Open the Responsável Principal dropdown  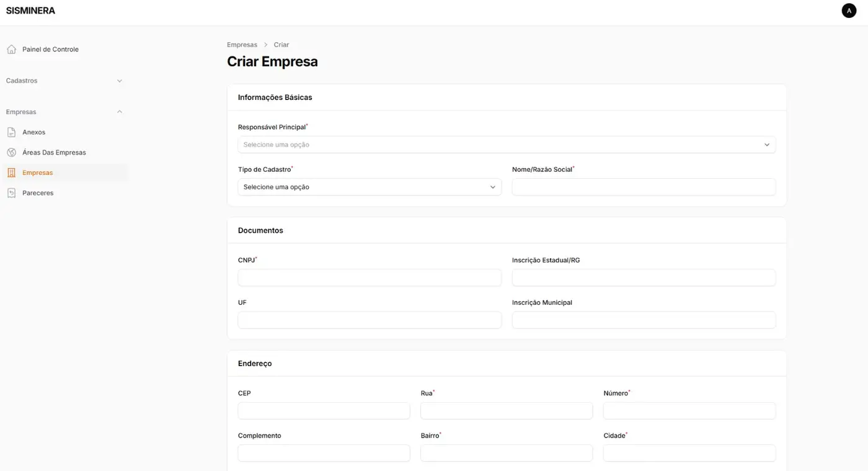(506, 145)
